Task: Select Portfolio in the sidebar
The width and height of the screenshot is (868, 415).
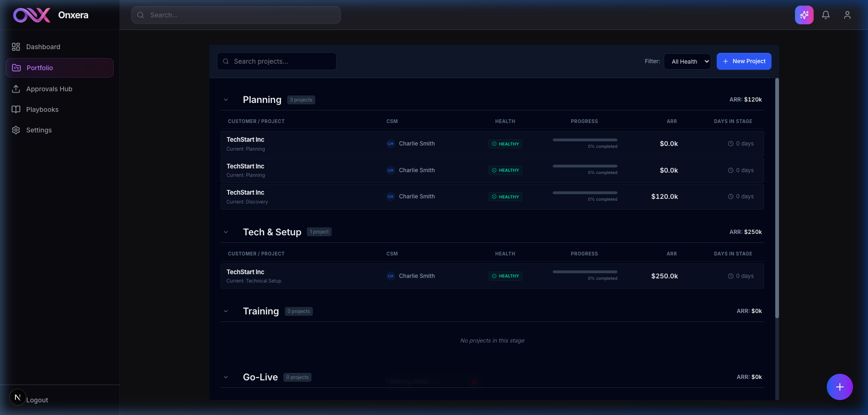Action: (59, 68)
